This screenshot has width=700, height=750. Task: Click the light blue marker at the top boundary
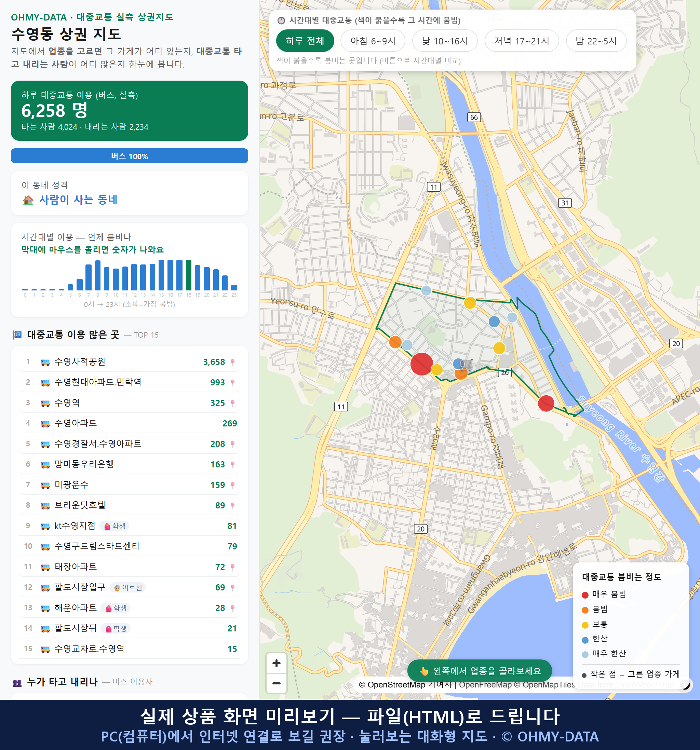click(x=426, y=290)
